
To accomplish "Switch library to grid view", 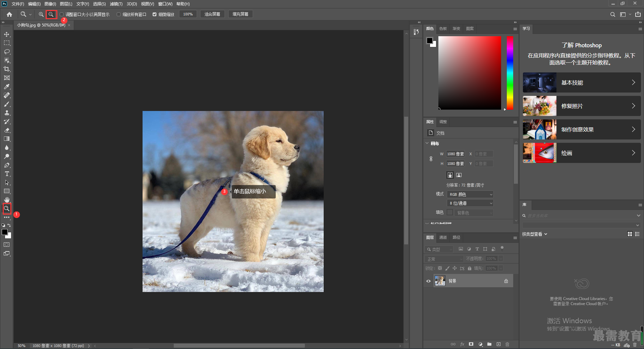I will (x=630, y=234).
